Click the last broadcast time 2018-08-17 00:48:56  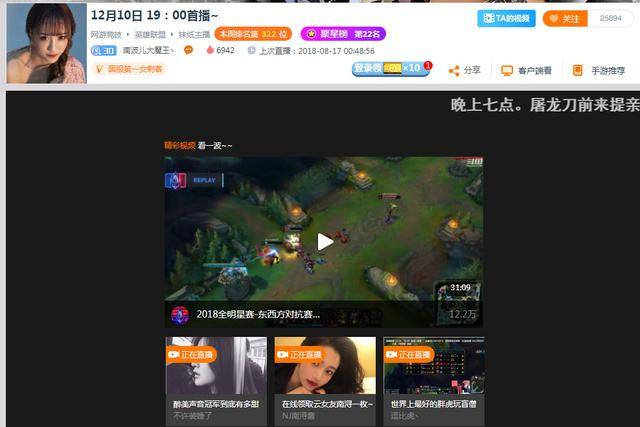[x=336, y=51]
